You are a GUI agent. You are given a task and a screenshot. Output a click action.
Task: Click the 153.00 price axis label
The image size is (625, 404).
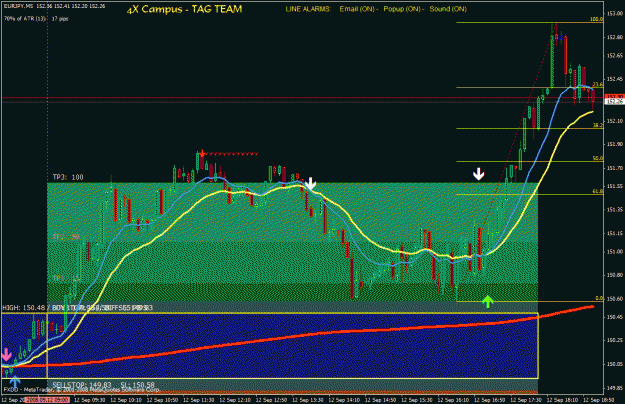tap(615, 14)
